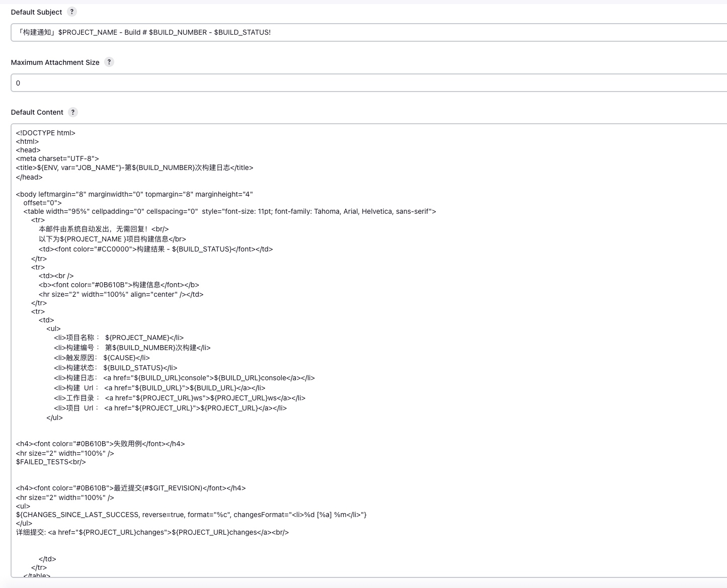Click the <!DOCTYPE html> line
727x588 pixels.
tap(45, 133)
